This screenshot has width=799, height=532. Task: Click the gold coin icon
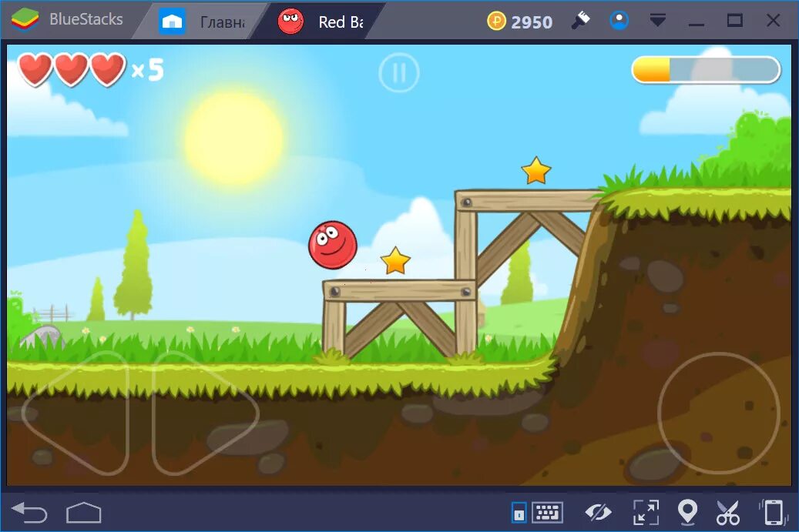pos(496,22)
